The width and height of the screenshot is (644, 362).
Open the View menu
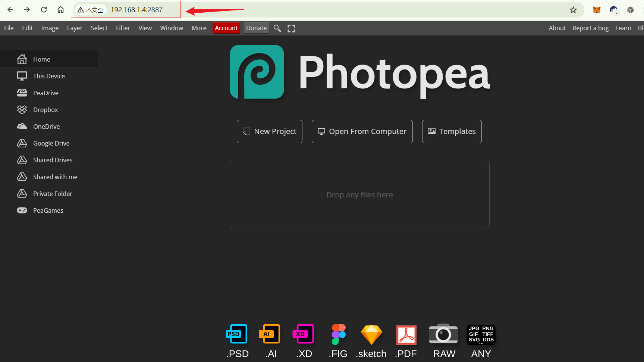[x=145, y=28]
